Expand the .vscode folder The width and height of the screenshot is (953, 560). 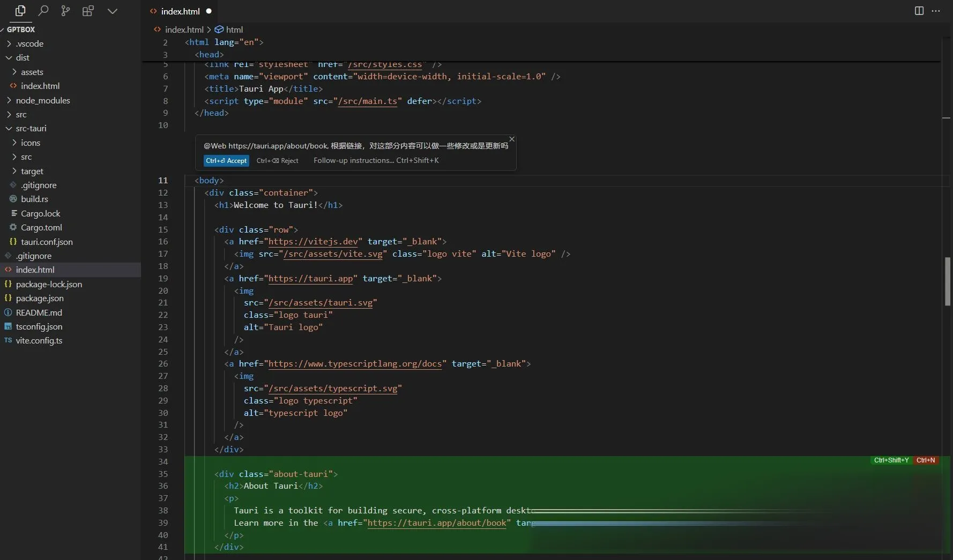pyautogui.click(x=29, y=43)
